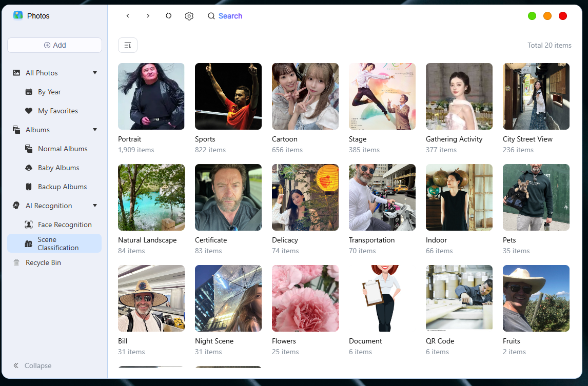This screenshot has width=588, height=386.
Task: Click the Baby Albums icon
Action: tap(29, 168)
